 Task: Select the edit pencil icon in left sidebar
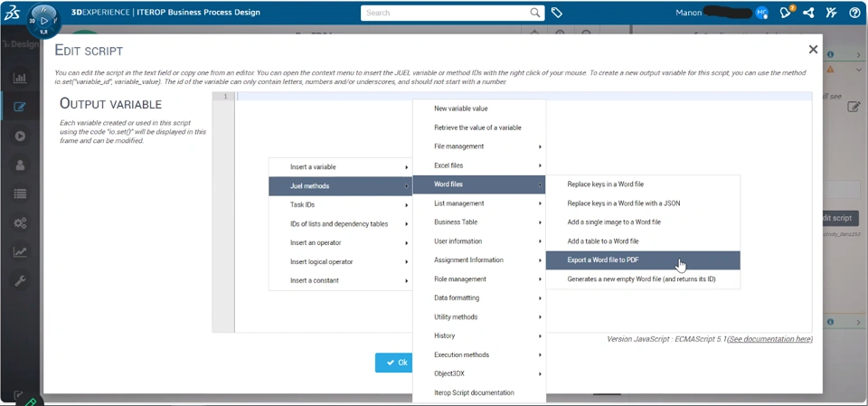[x=20, y=107]
